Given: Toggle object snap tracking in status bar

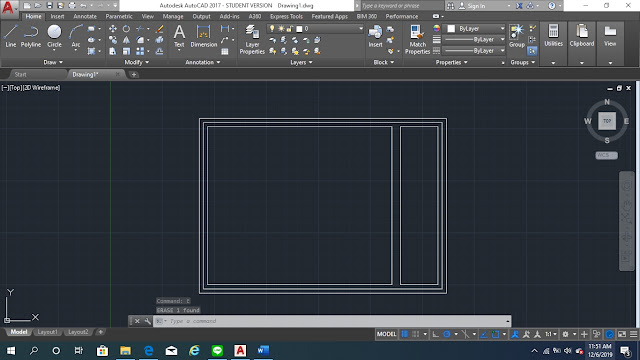Looking at the screenshot, I should (x=484, y=334).
